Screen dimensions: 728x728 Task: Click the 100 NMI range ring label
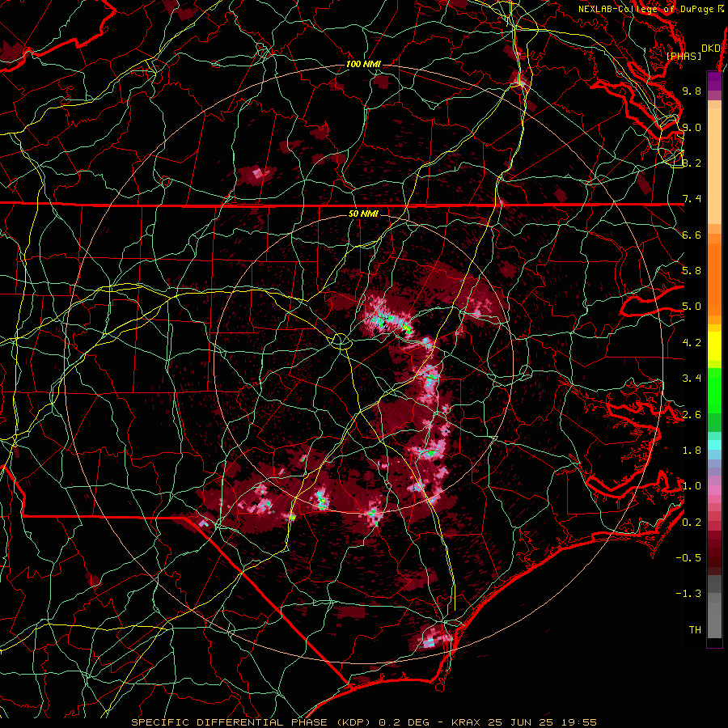[363, 64]
